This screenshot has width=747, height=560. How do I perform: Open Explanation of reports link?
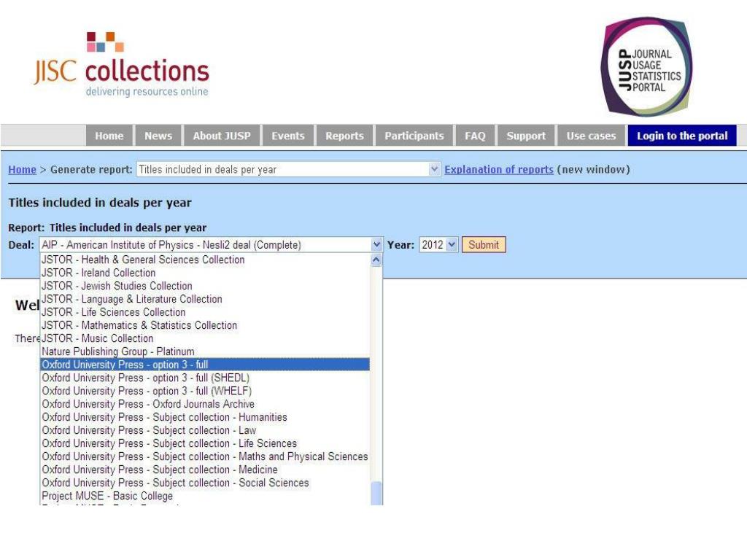tap(499, 169)
